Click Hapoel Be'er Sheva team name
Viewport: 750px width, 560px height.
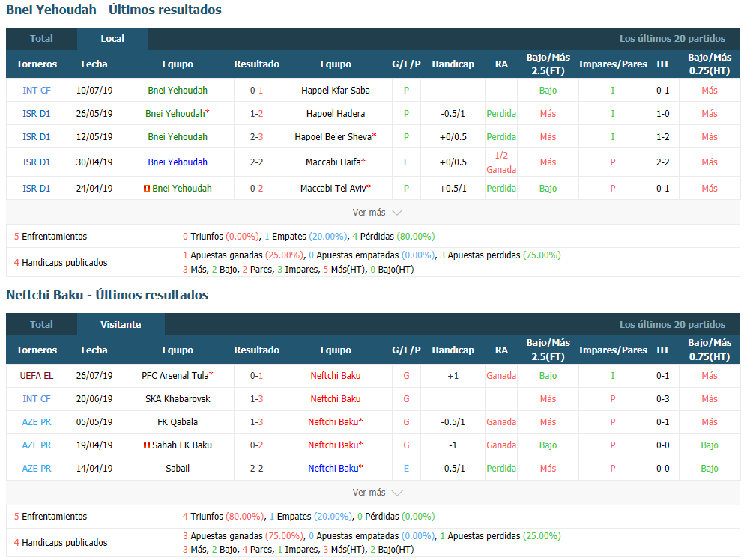[x=333, y=137]
